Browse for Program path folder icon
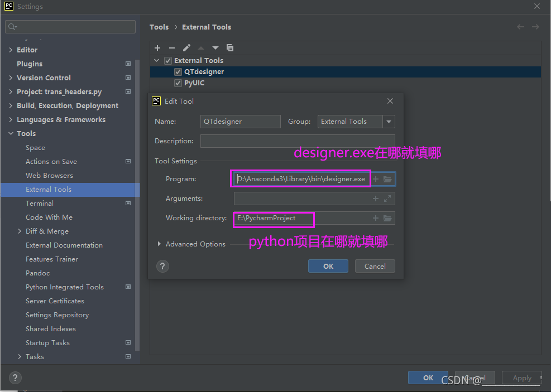The height and width of the screenshot is (392, 551). coord(387,179)
